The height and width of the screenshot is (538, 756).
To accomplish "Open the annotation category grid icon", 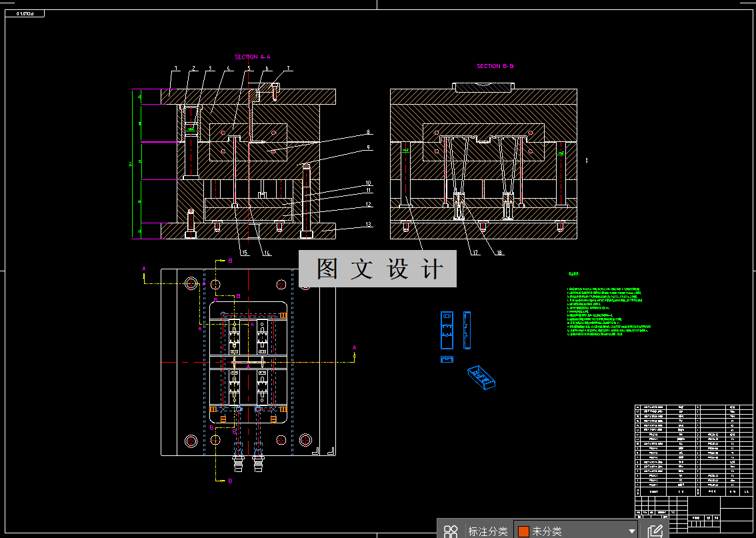I will click(x=451, y=531).
